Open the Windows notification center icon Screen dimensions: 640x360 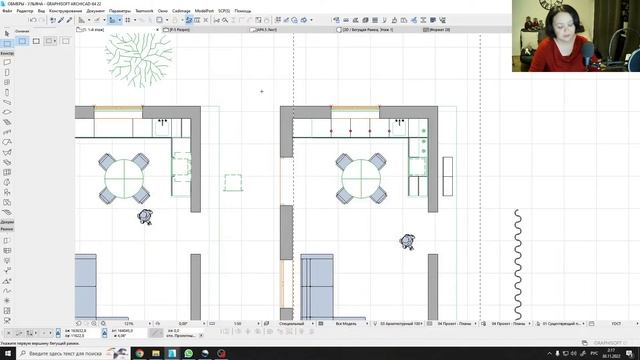pyautogui.click(x=630, y=353)
